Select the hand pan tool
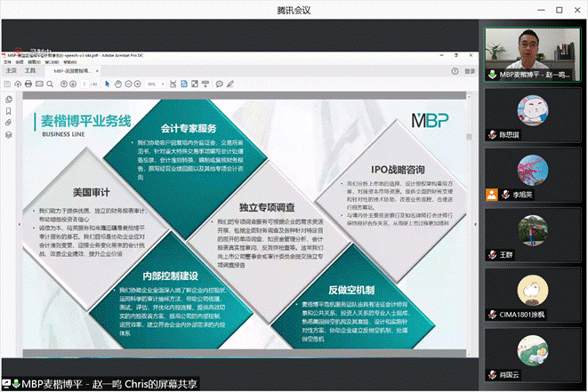Viewport: 588px width, 392px height. 118,84
